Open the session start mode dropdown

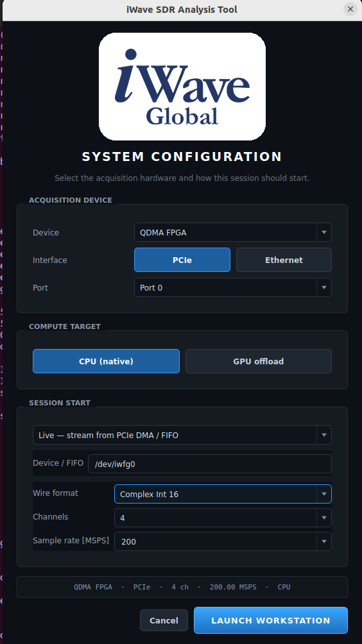(182, 435)
